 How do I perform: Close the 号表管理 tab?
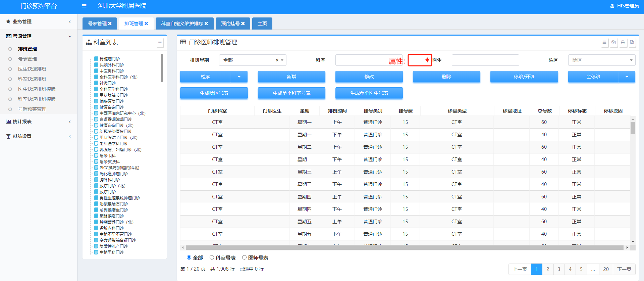coord(110,24)
